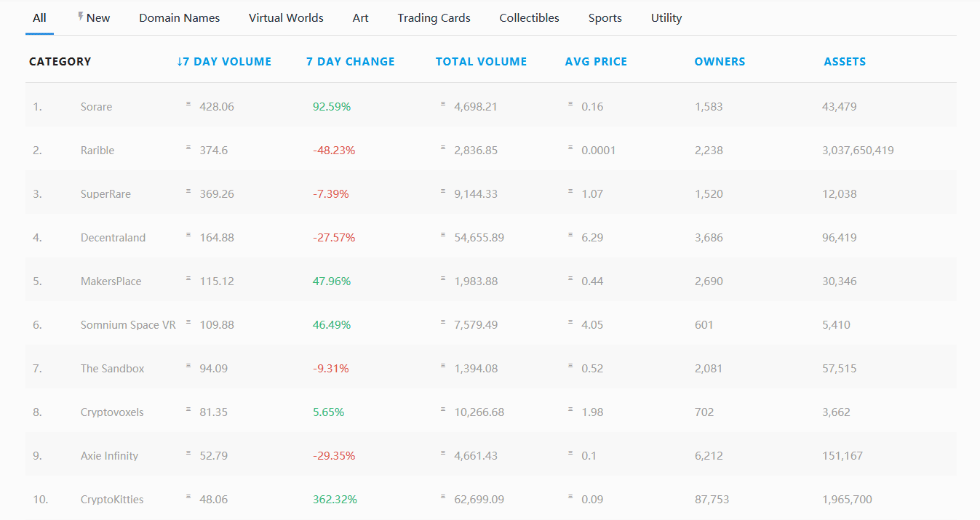
Task: Click Decentraland's 96,419 assets value
Action: pyautogui.click(x=840, y=237)
